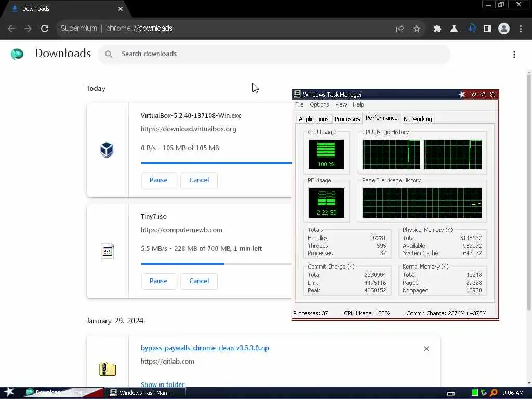Click the orange magnifier tray icon
Viewport: 532px width, 399px height.
coord(494,393)
